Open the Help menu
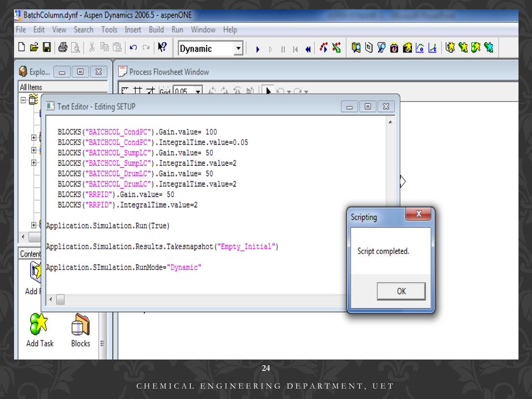 pyautogui.click(x=230, y=30)
